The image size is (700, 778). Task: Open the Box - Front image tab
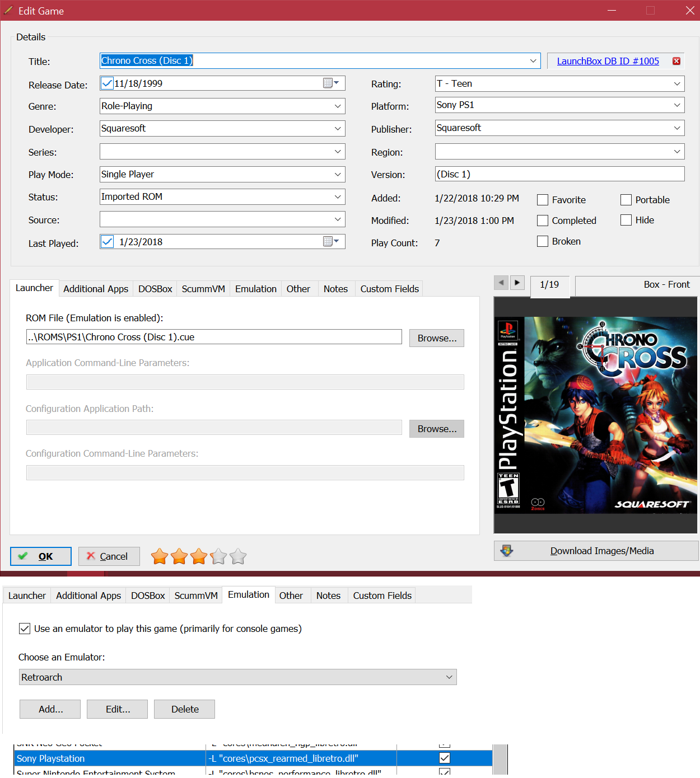point(637,285)
